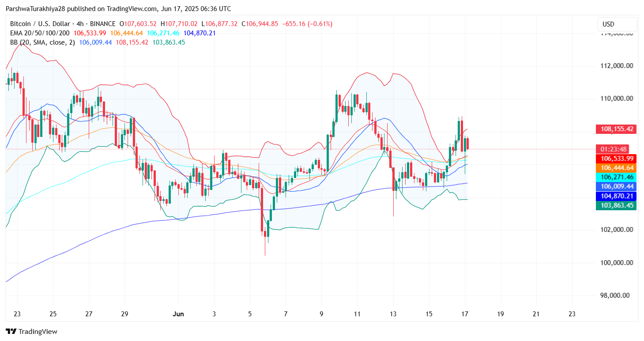This screenshot has height=341, width=644.
Task: Click the high price H107,710.02
Action: 180,24
